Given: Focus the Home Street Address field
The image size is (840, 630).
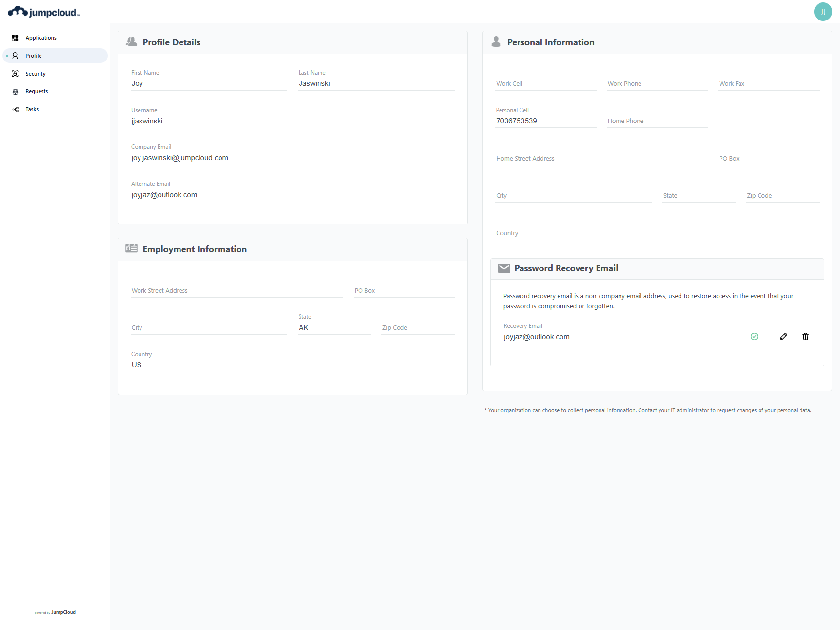Looking at the screenshot, I should click(x=601, y=159).
